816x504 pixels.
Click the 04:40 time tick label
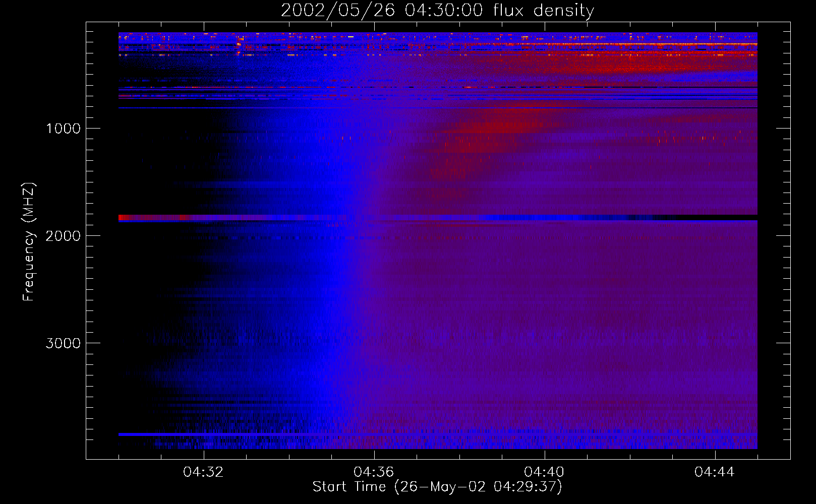(545, 472)
